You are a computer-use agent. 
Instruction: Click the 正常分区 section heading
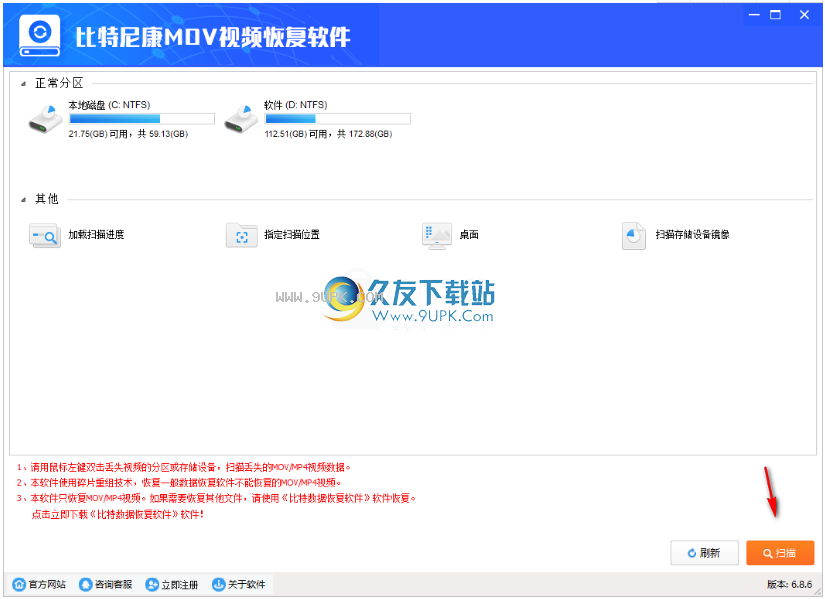click(59, 83)
